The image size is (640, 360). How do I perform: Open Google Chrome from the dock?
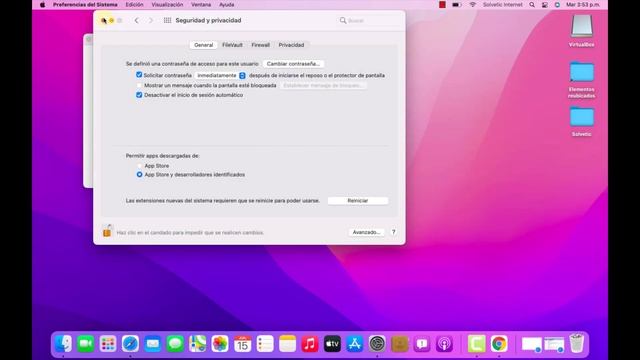(x=499, y=344)
